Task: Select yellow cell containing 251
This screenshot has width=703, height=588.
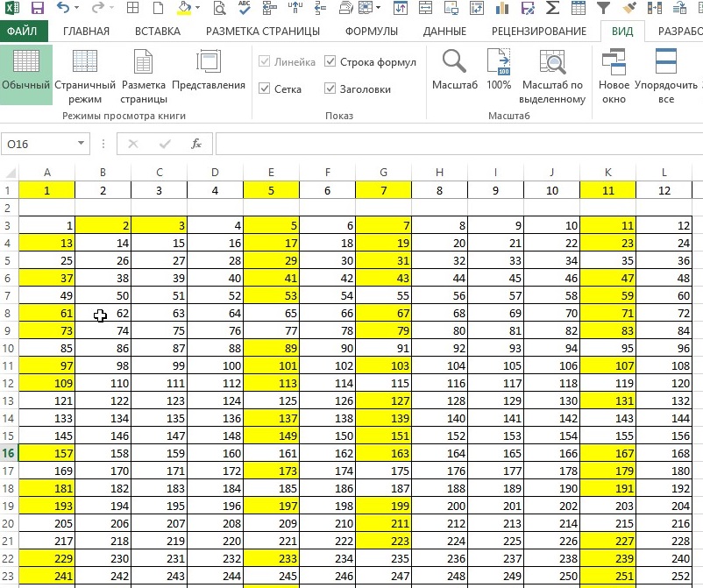Action: coord(608,576)
